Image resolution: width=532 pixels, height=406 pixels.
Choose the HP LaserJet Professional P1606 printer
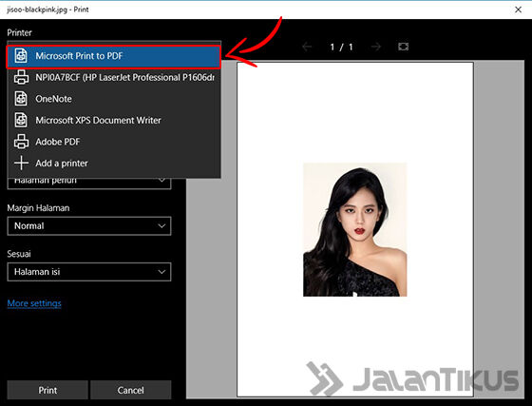coord(114,77)
